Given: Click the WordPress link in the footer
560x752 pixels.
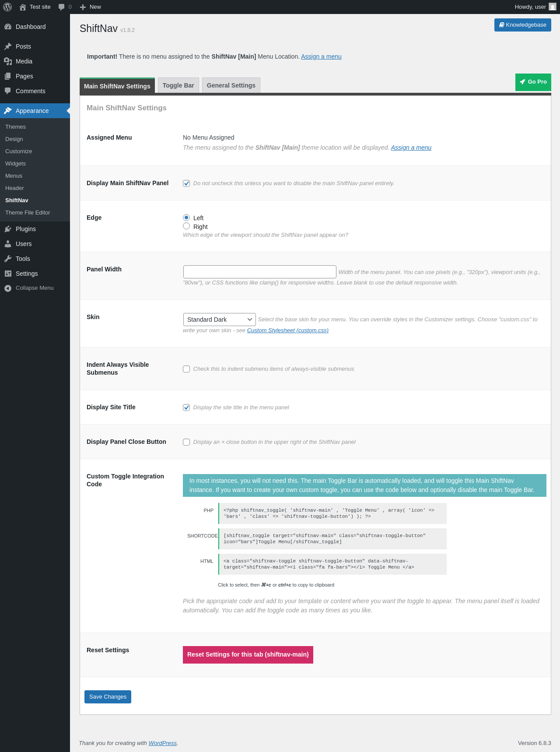Looking at the screenshot, I should pos(163,743).
